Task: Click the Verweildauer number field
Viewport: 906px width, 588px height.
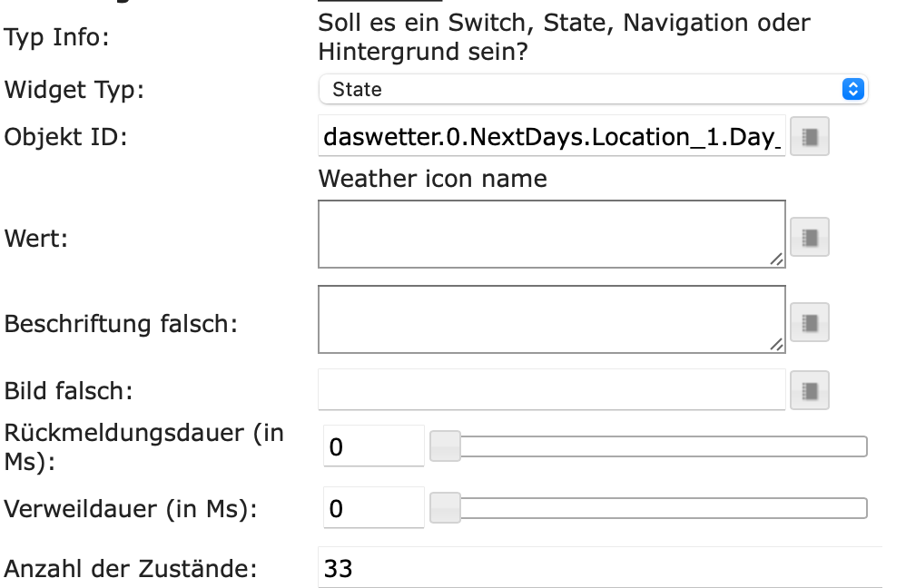Action: tap(373, 508)
